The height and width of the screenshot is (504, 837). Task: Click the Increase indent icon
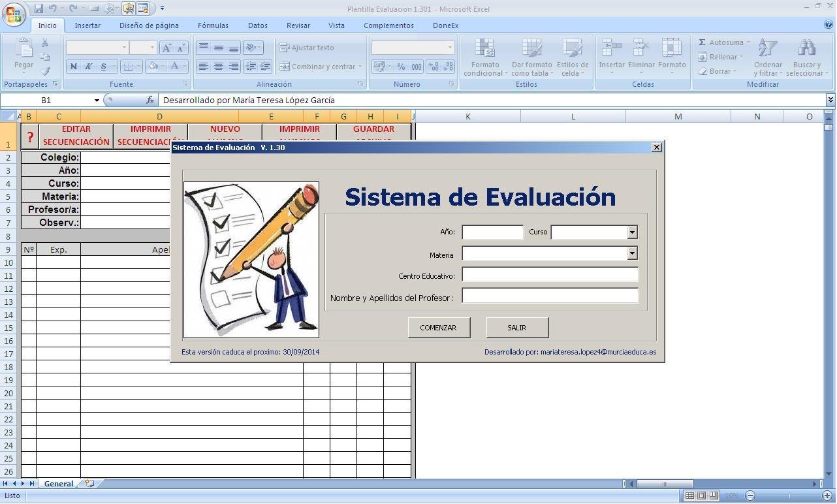(265, 67)
